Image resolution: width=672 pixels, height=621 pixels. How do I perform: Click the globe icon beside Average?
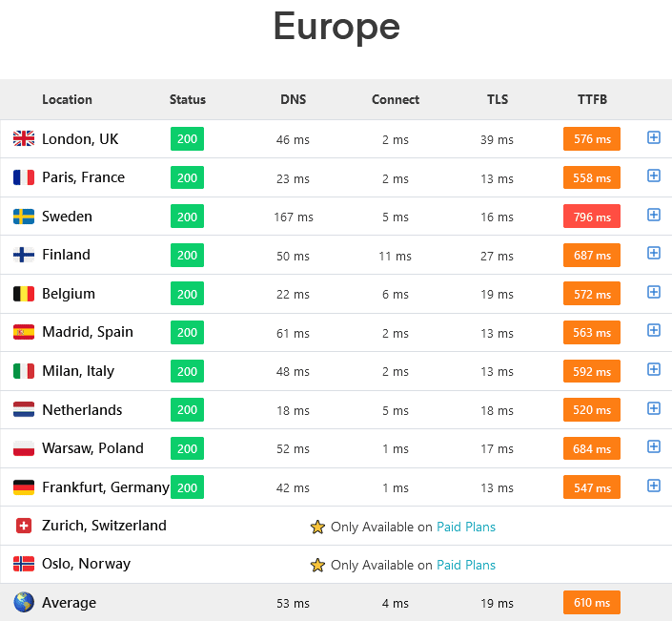point(24,602)
